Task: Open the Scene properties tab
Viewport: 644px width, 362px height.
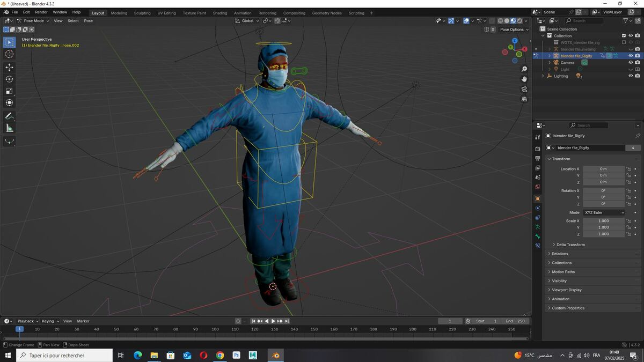Action: 538,177
